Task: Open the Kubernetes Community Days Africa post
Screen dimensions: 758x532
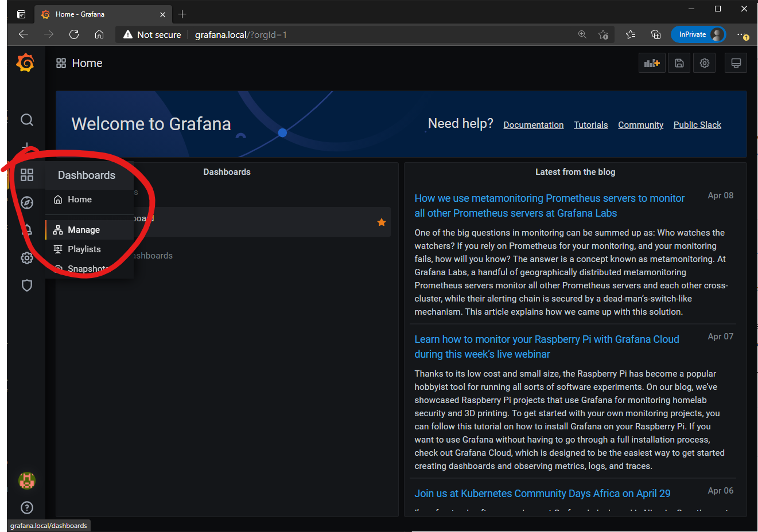Action: (542, 494)
